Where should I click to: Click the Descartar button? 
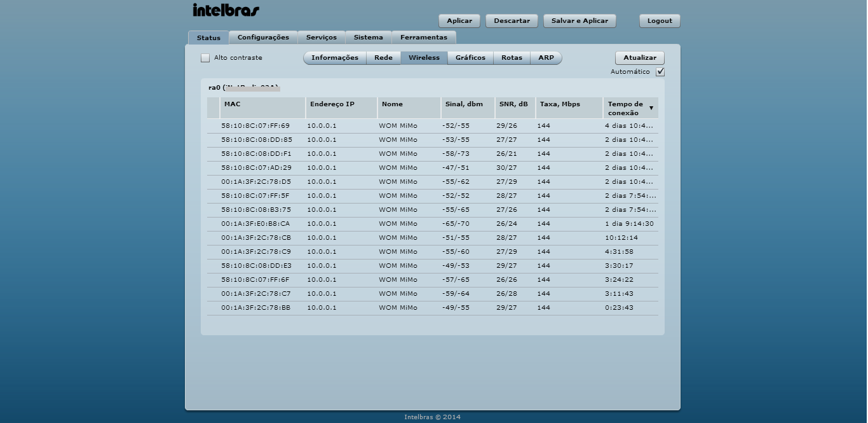[512, 21]
